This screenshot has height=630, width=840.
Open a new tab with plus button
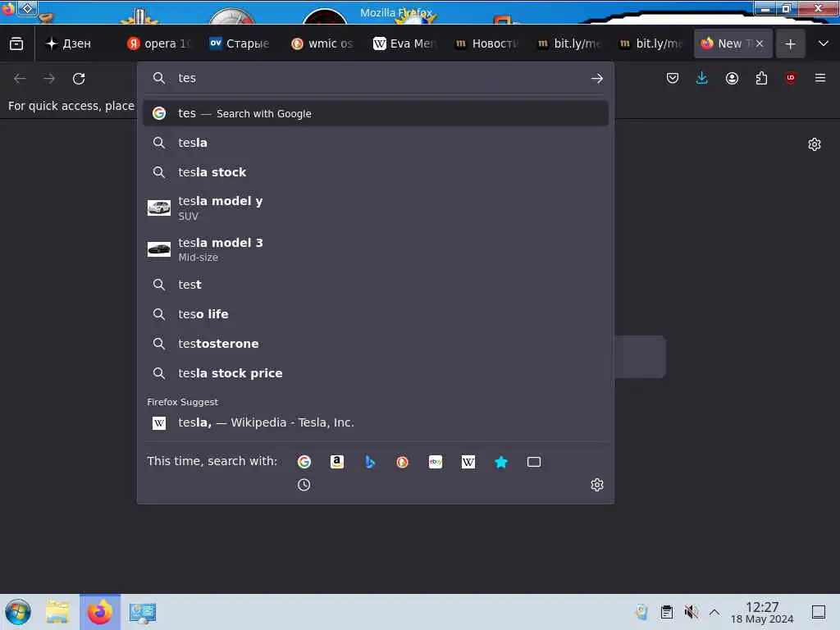click(790, 44)
